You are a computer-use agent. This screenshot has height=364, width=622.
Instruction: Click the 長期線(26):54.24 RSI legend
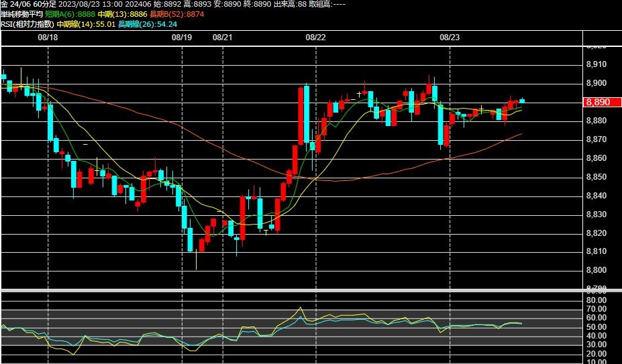(x=148, y=23)
